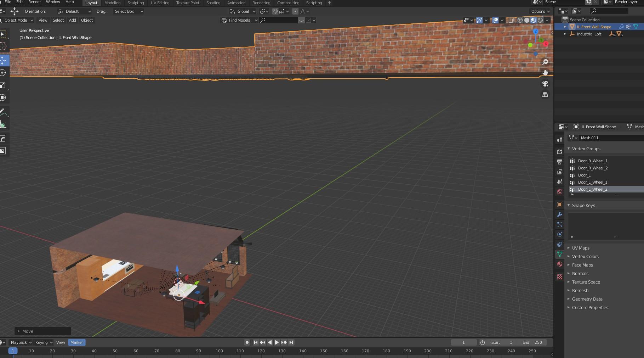Open the Scene properties tab
The height and width of the screenshot is (358, 644).
tap(560, 181)
